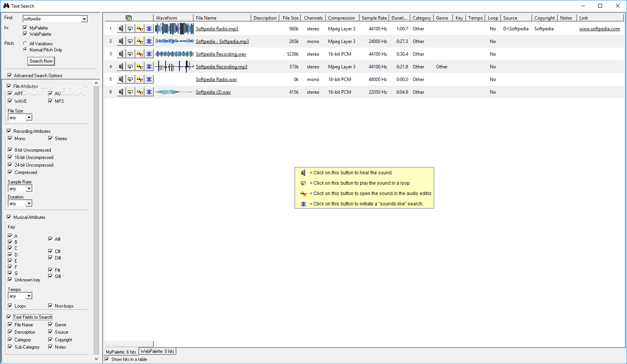Loop play Softpedia Radio.mp3
This screenshot has height=364, width=627.
coord(130,28)
